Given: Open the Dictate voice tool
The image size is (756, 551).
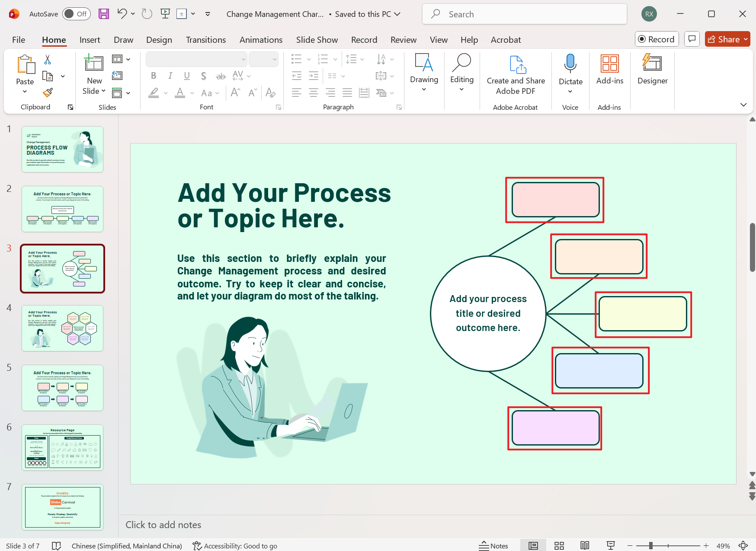Looking at the screenshot, I should pos(570,69).
